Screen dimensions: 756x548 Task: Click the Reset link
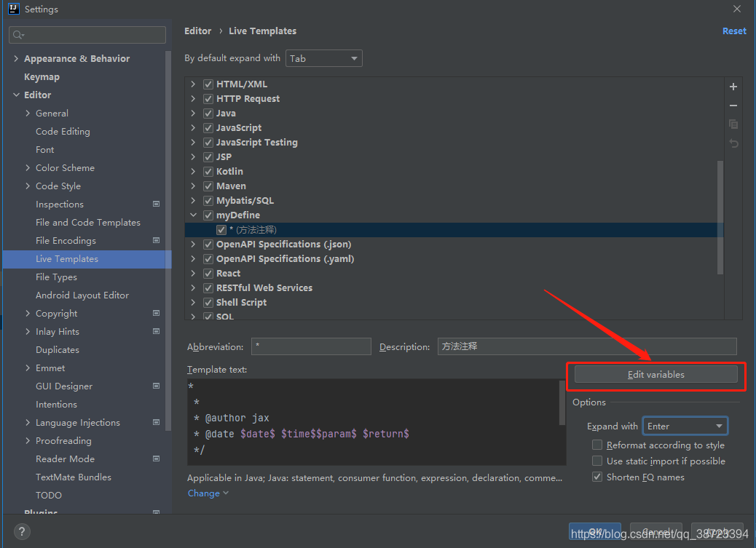(x=734, y=31)
